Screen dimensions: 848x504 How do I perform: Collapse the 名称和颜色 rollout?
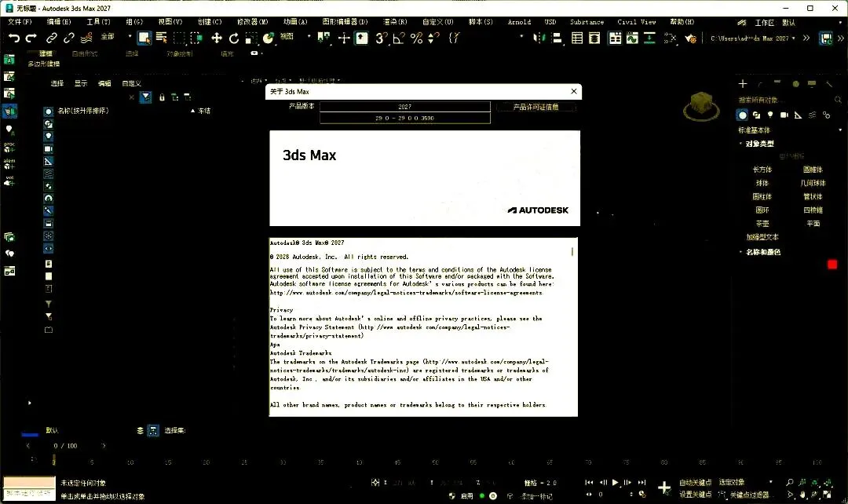[762, 252]
